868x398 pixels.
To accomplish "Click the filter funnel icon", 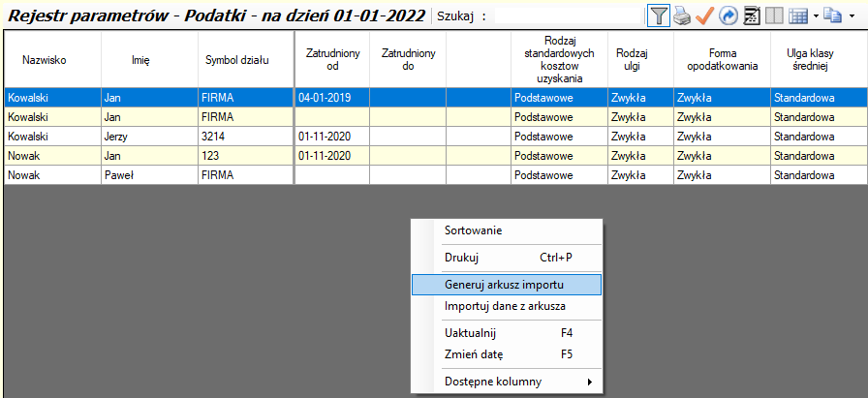I will point(659,15).
